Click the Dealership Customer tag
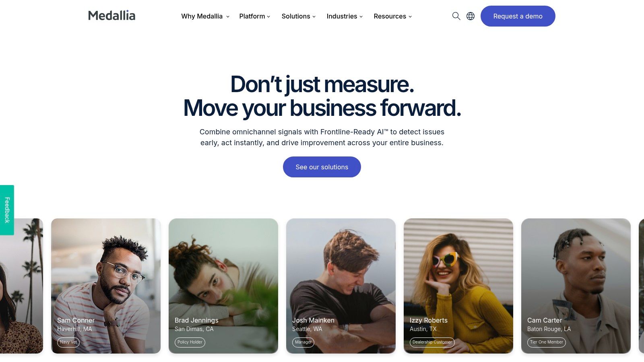This screenshot has height=362, width=644. click(x=432, y=342)
